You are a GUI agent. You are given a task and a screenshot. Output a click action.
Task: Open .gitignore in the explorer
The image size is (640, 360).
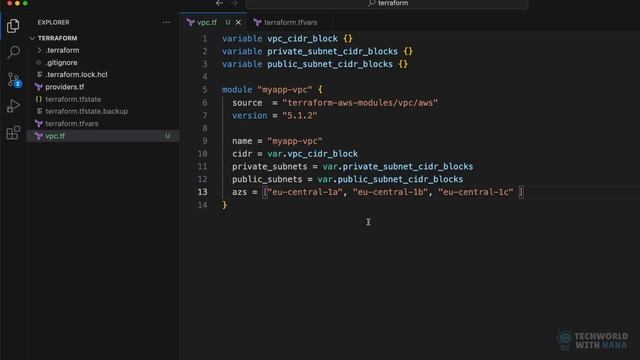point(61,62)
